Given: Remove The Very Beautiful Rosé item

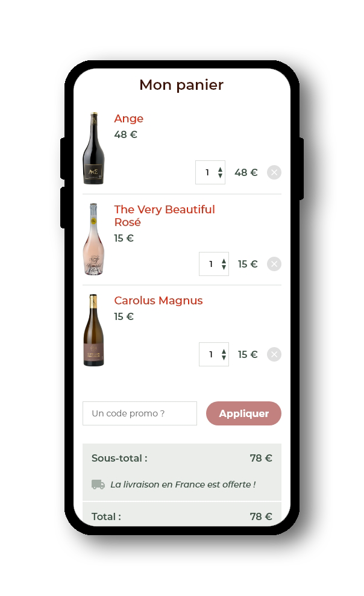Looking at the screenshot, I should tap(274, 264).
